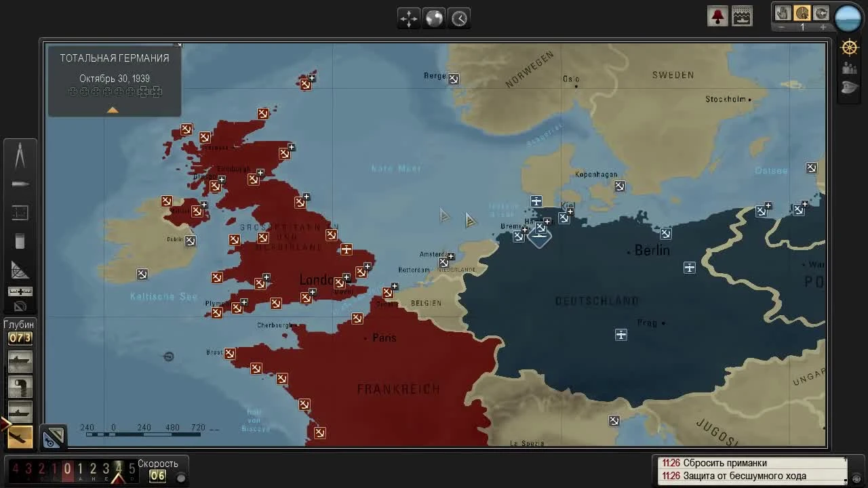The height and width of the screenshot is (488, 868).
Task: Click the round periscope view orb
Action: 848,18
